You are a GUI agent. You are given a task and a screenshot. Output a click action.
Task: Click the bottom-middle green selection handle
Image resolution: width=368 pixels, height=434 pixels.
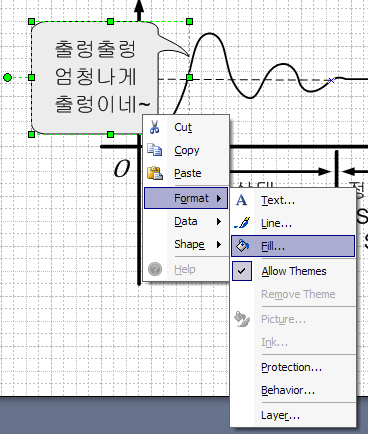pyautogui.click(x=111, y=134)
